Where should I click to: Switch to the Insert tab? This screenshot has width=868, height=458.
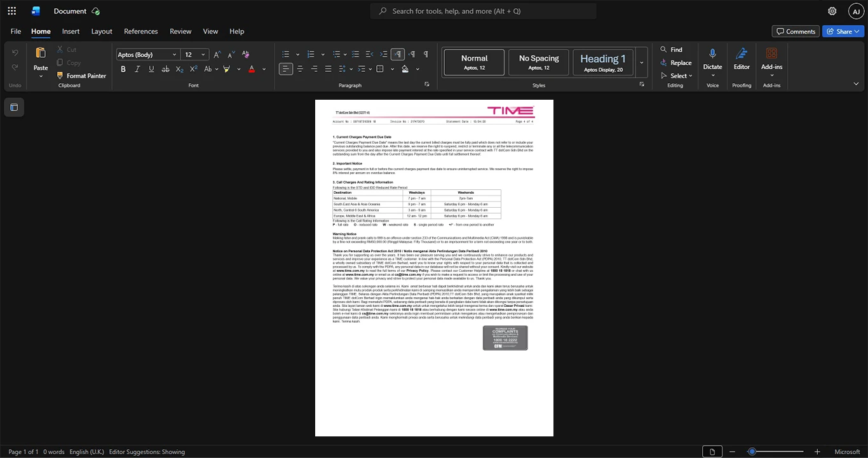pos(71,31)
